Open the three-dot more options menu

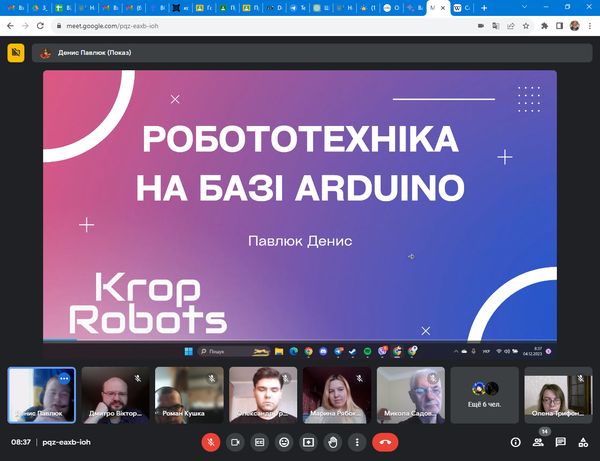(357, 441)
